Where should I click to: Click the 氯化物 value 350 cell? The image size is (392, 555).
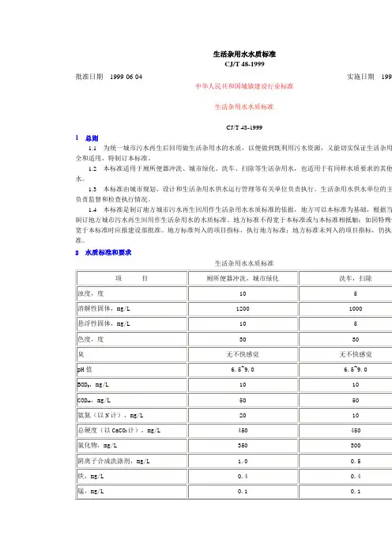pos(243,445)
